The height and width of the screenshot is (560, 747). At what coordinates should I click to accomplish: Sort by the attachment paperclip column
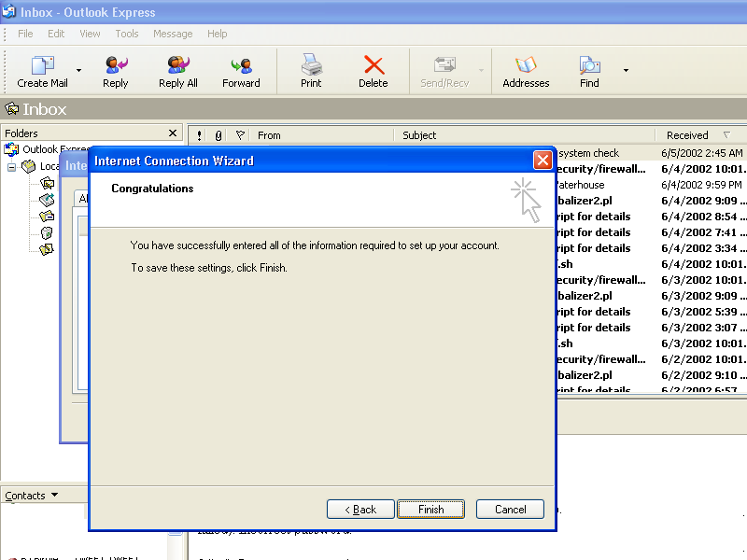[218, 135]
